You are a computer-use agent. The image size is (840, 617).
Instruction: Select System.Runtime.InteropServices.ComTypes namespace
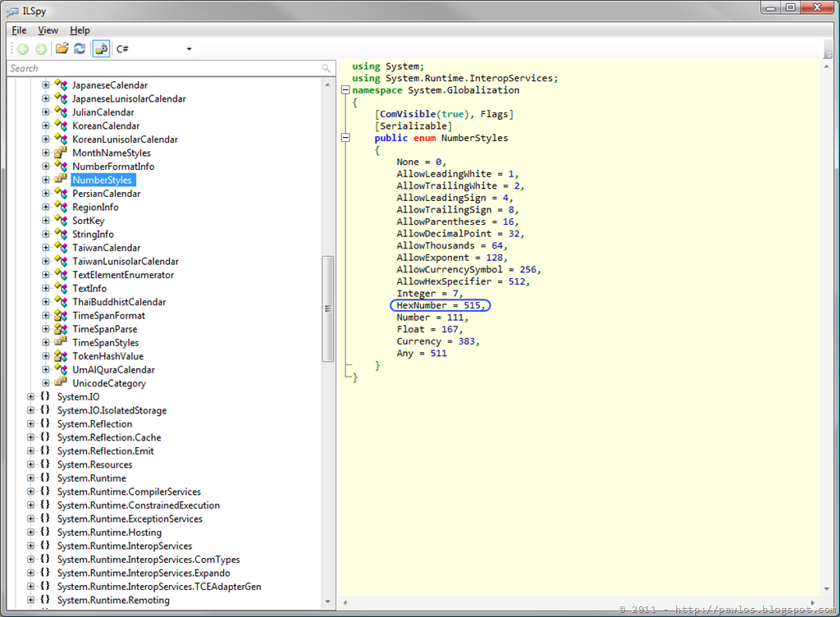tap(149, 560)
